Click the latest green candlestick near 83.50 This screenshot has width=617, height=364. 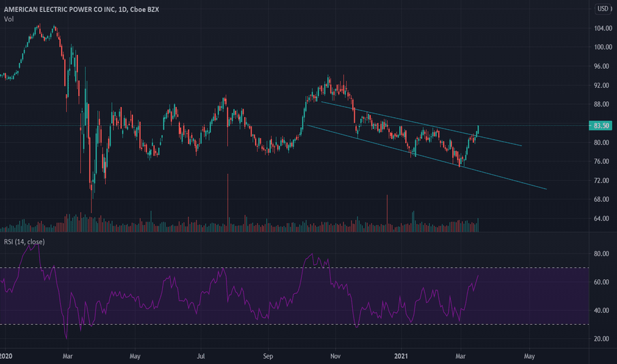point(478,130)
